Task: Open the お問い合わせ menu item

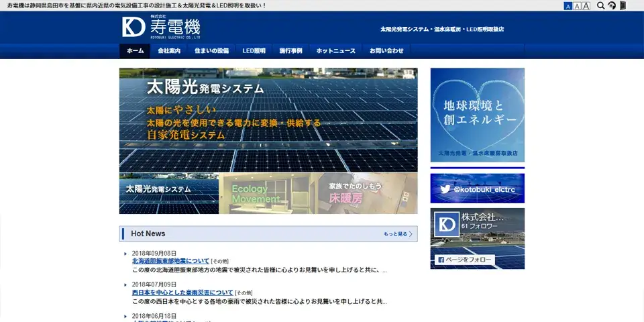Action: click(x=386, y=51)
